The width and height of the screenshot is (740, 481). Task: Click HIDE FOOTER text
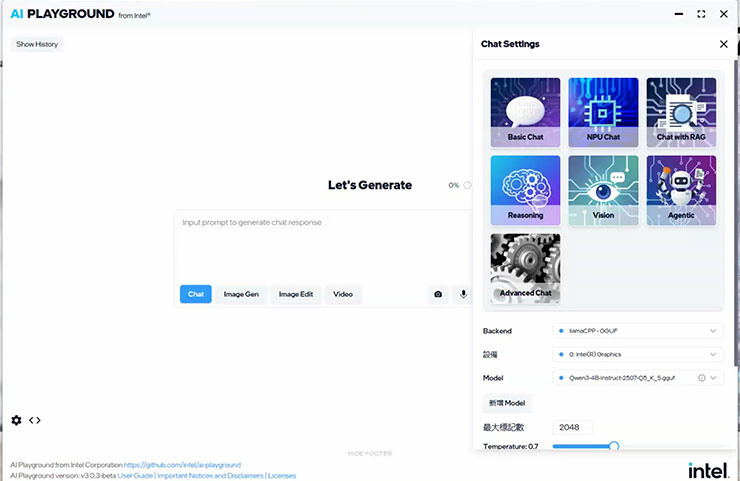370,454
